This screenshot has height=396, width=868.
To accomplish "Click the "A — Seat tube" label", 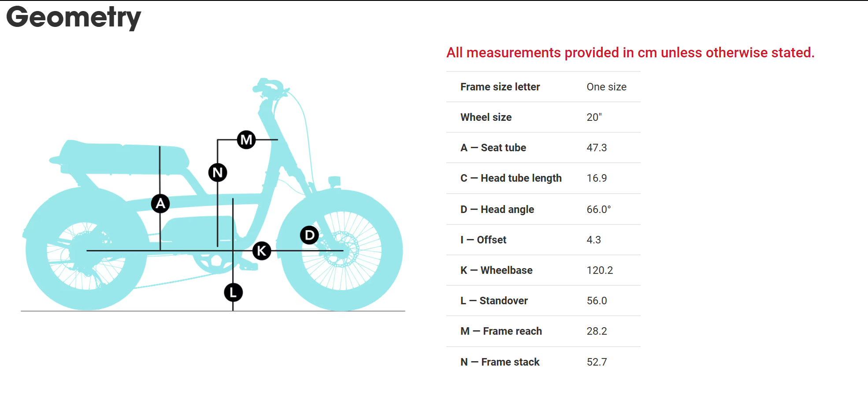I will click(493, 148).
